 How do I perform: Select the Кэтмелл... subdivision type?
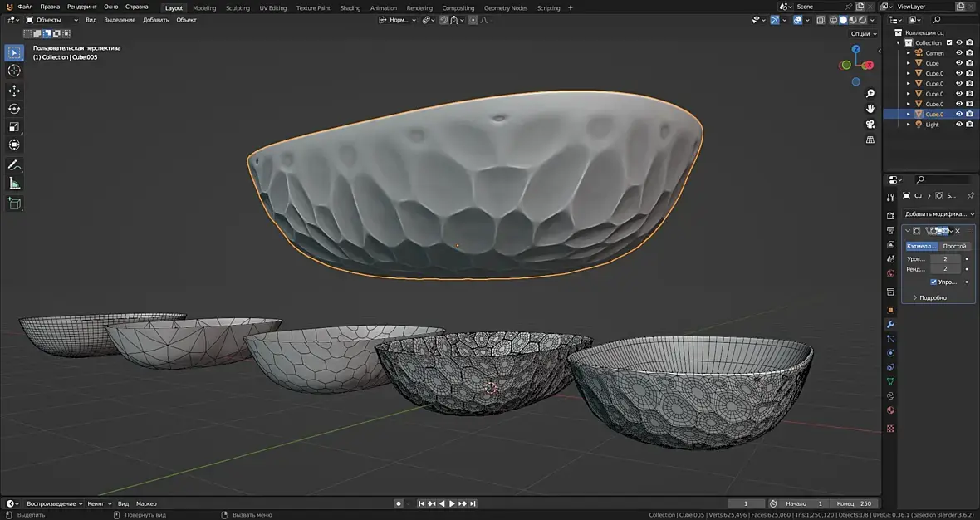(x=923, y=246)
